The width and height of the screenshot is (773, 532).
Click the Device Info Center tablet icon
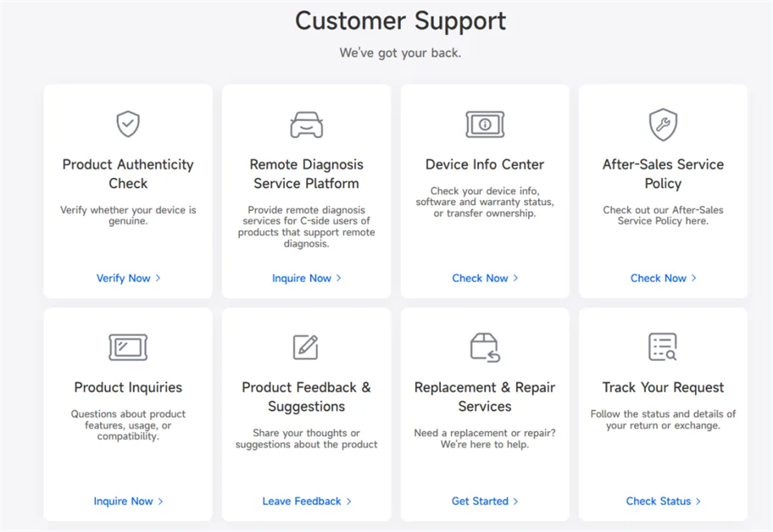[485, 124]
